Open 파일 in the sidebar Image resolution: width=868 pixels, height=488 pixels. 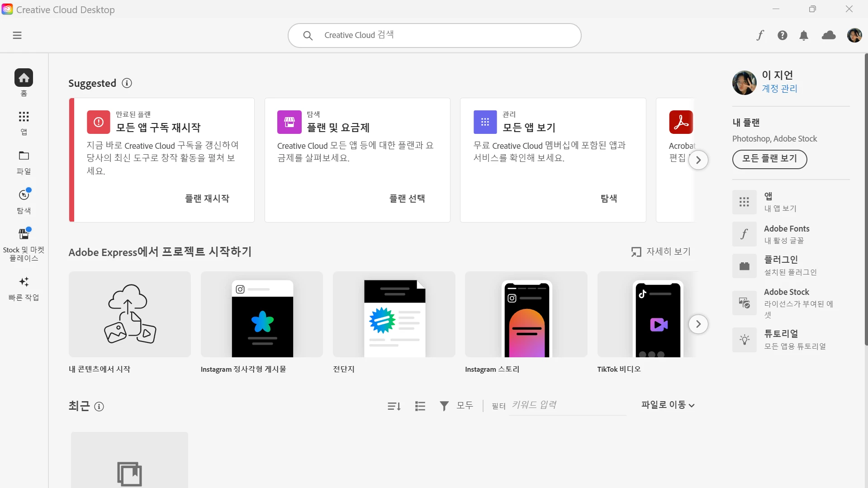pyautogui.click(x=24, y=162)
